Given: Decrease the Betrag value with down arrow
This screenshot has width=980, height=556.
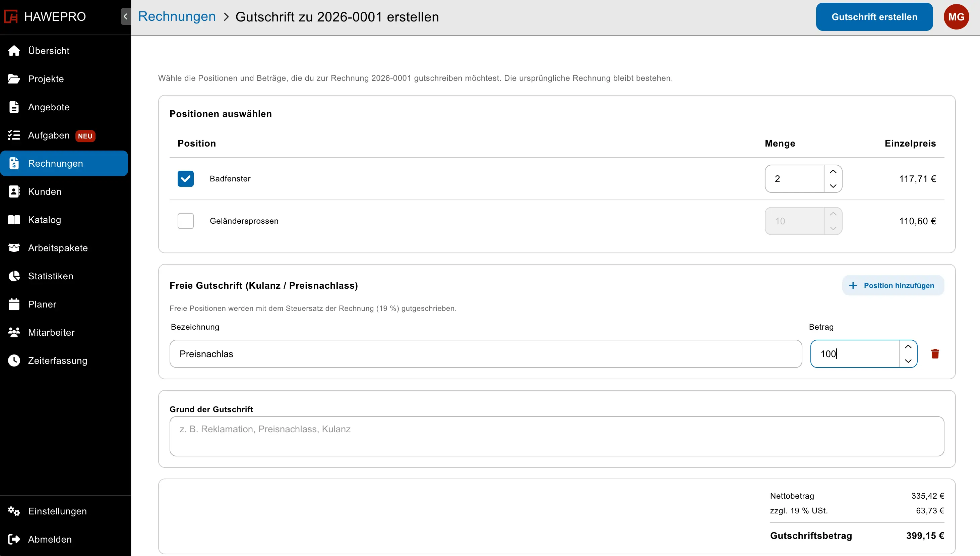Looking at the screenshot, I should pyautogui.click(x=908, y=361).
